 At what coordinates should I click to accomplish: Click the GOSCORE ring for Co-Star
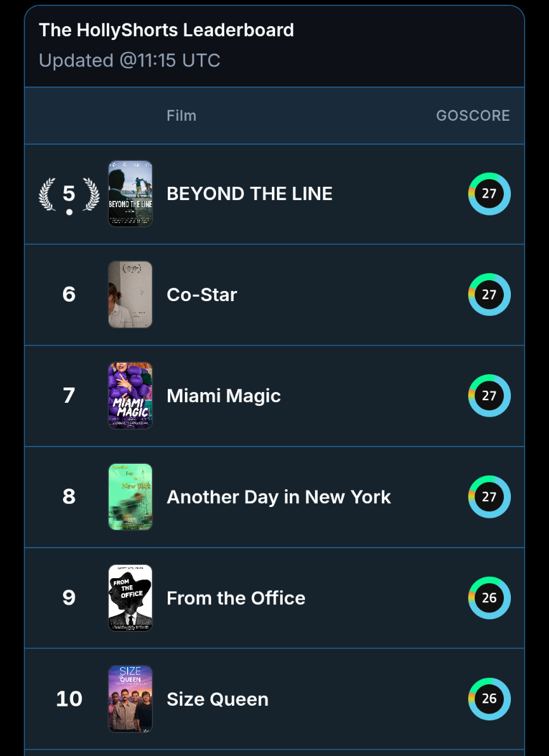[489, 295]
